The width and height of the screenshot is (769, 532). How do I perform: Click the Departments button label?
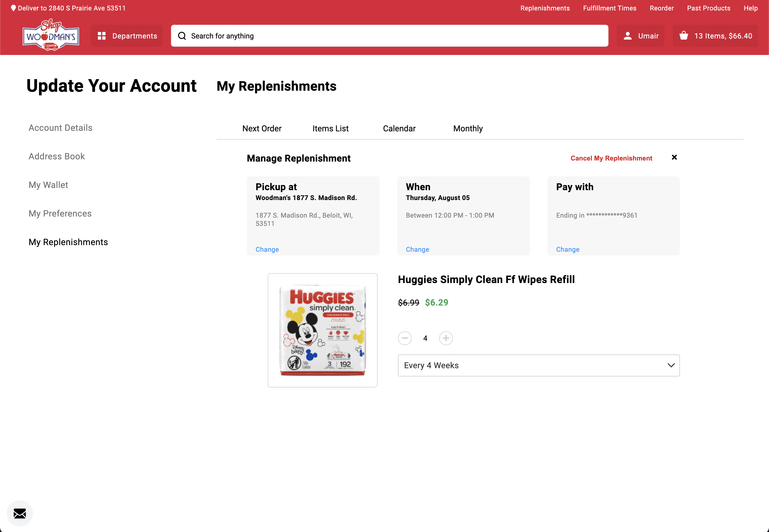click(x=135, y=36)
